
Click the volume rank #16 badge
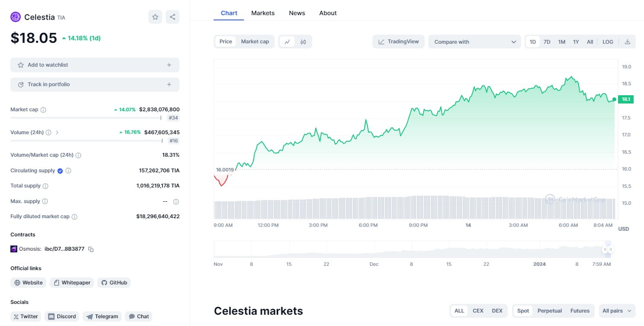coord(174,141)
